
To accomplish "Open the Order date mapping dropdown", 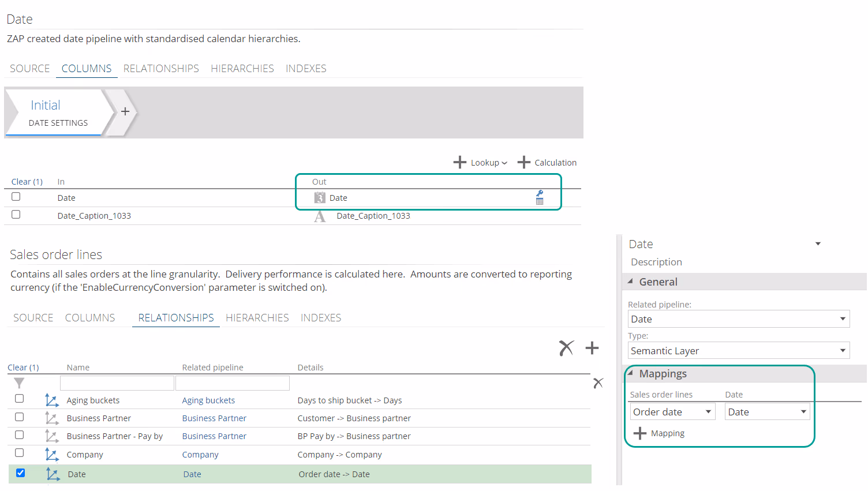I will tap(708, 412).
